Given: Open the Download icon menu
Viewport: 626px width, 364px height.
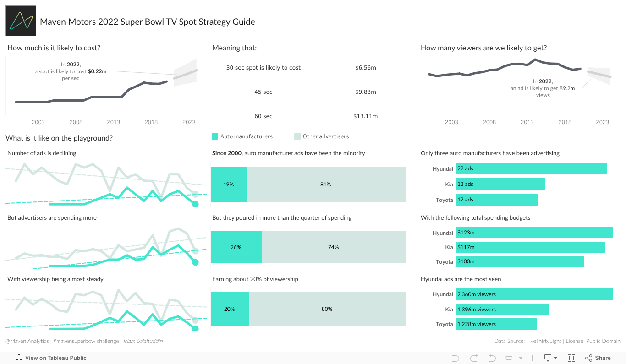Looking at the screenshot, I should click(x=548, y=358).
